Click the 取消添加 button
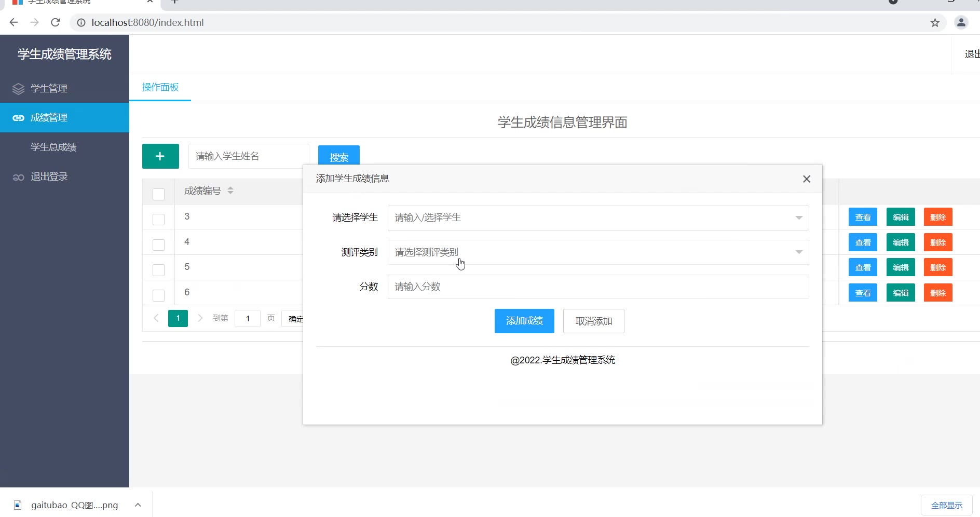 (593, 321)
